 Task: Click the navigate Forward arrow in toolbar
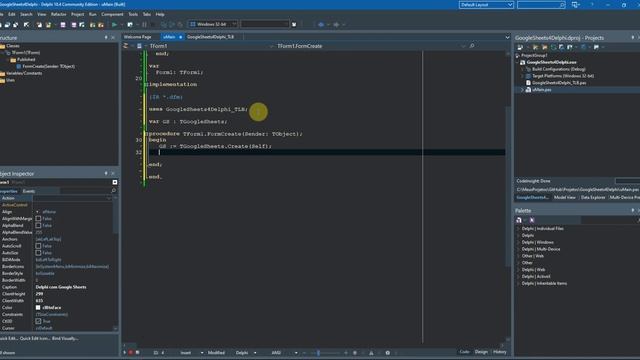pyautogui.click(x=336, y=24)
